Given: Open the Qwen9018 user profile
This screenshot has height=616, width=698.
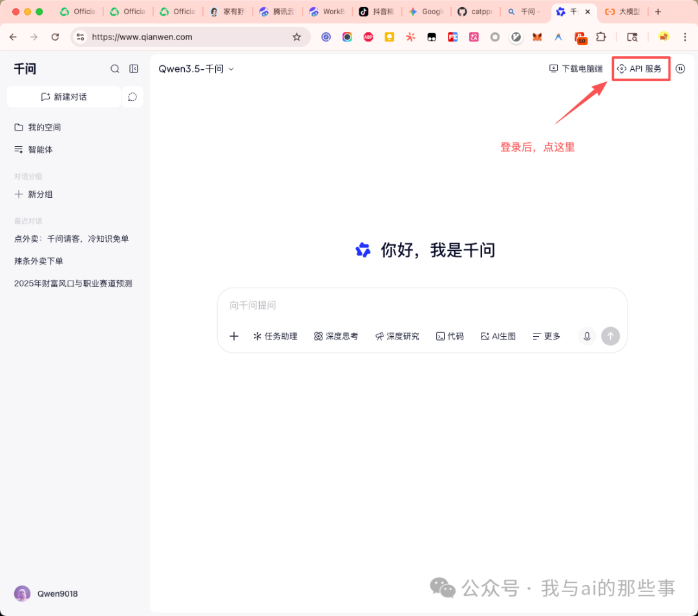Looking at the screenshot, I should tap(46, 593).
